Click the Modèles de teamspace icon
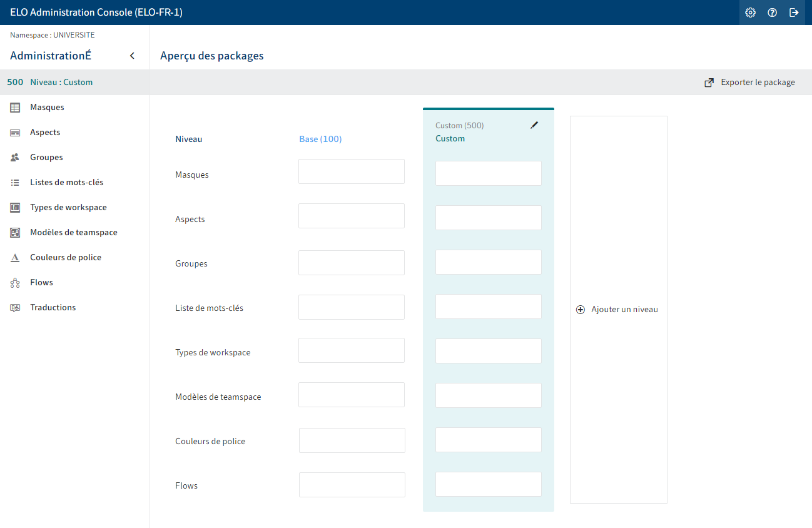This screenshot has width=812, height=528. pyautogui.click(x=15, y=233)
